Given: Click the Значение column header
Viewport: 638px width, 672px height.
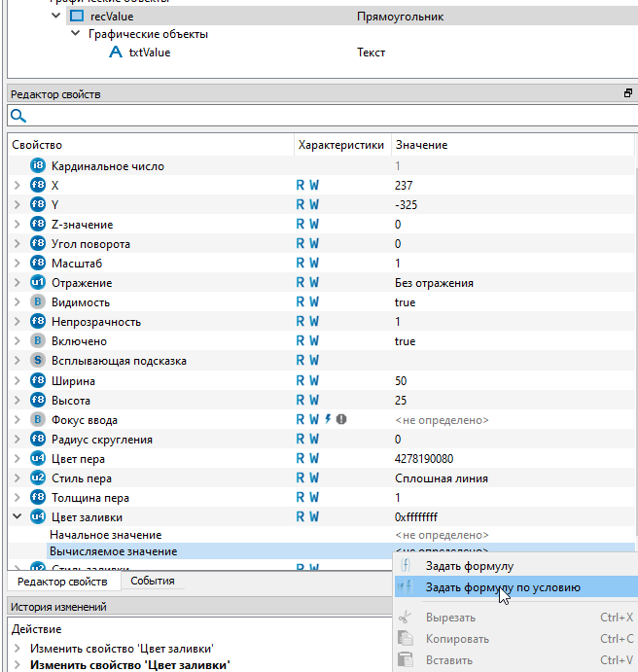Looking at the screenshot, I should coord(422,145).
